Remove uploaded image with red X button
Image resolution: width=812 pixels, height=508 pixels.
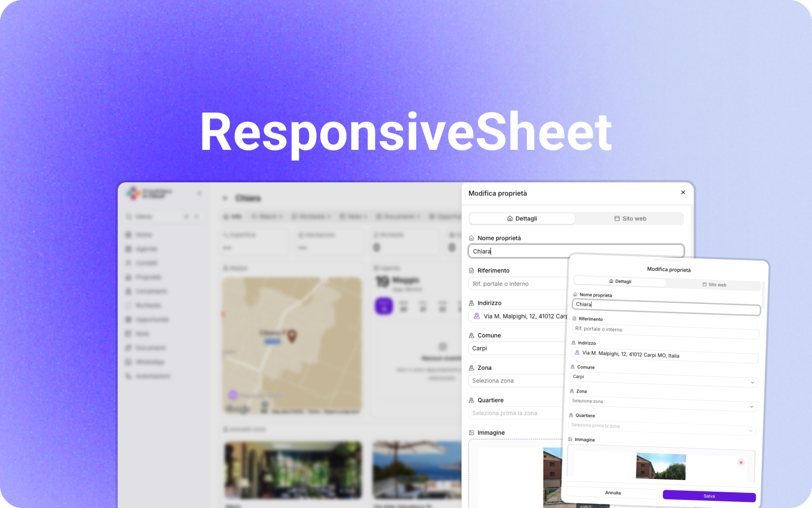tap(741, 462)
